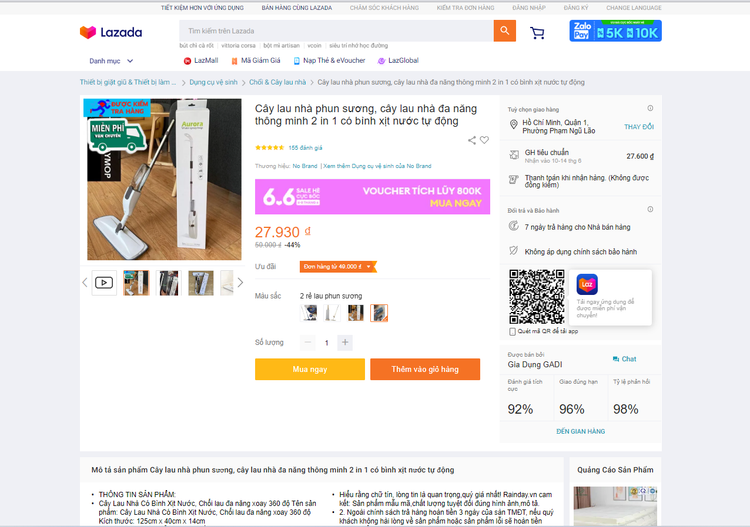Tick the Quét mã QR để tải app checkbox
Viewport: 750px width, 527px height.
512,331
